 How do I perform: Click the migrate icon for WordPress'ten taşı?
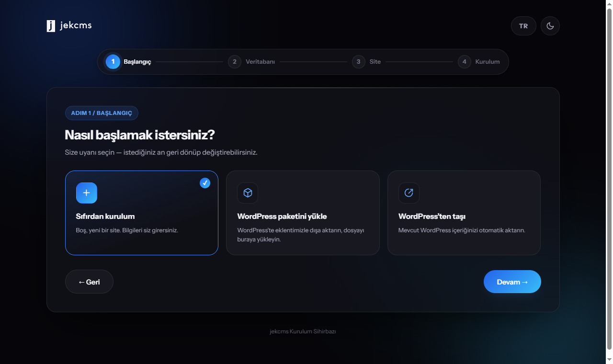point(409,193)
